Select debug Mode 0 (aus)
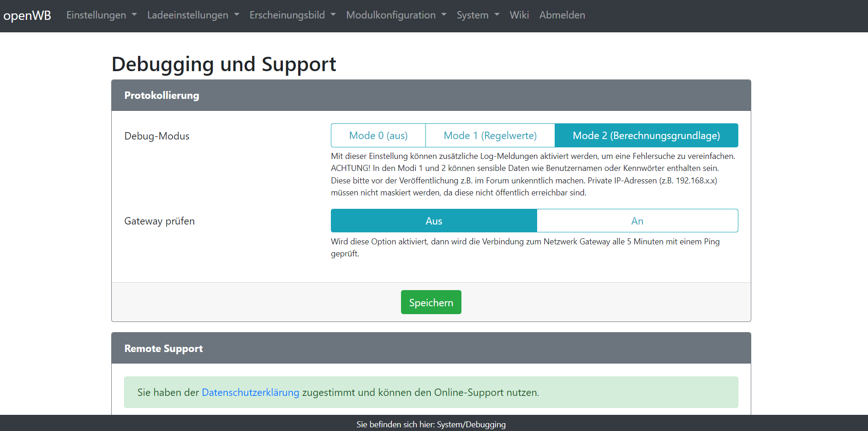This screenshot has height=431, width=868. point(378,135)
